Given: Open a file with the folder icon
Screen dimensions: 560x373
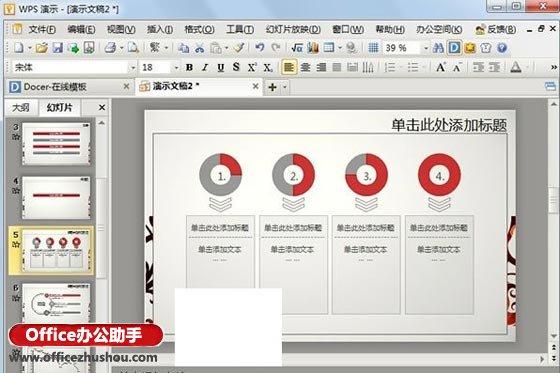Looking at the screenshot, I should [42, 48].
